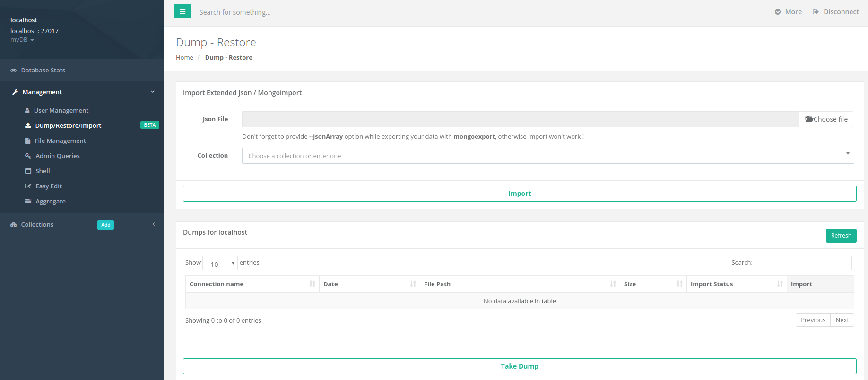868x380 pixels.
Task: Expand the myDB database dropdown
Action: click(x=22, y=40)
